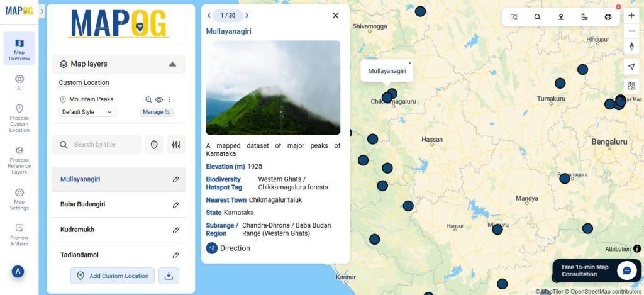Click the Elevation value 1925
644x295 pixels.
click(255, 167)
